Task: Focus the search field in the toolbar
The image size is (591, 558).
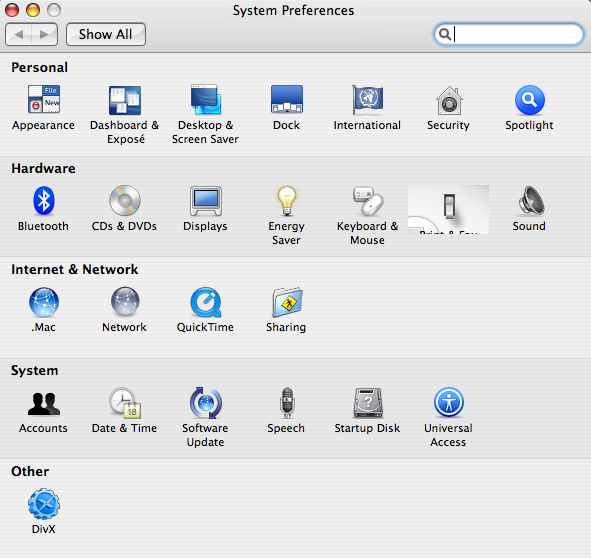Action: click(x=508, y=34)
